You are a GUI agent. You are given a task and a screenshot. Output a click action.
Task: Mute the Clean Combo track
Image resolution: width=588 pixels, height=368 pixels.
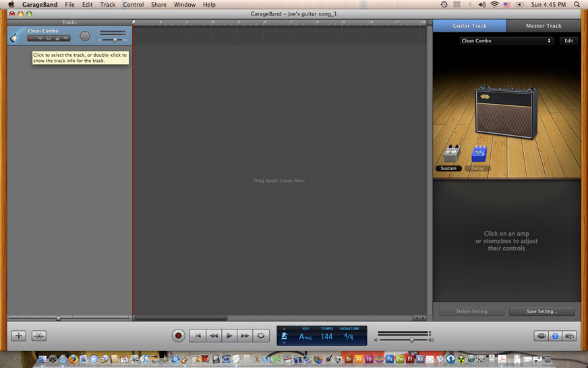pos(40,38)
